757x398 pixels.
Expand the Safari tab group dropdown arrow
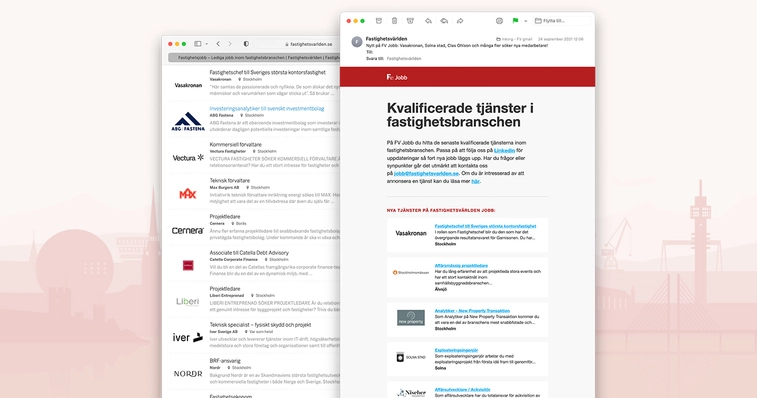click(x=207, y=44)
